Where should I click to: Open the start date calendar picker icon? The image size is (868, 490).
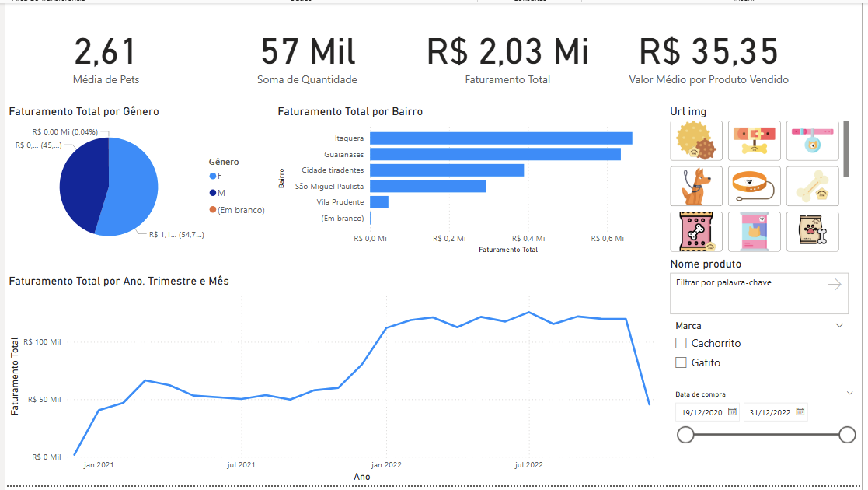732,411
